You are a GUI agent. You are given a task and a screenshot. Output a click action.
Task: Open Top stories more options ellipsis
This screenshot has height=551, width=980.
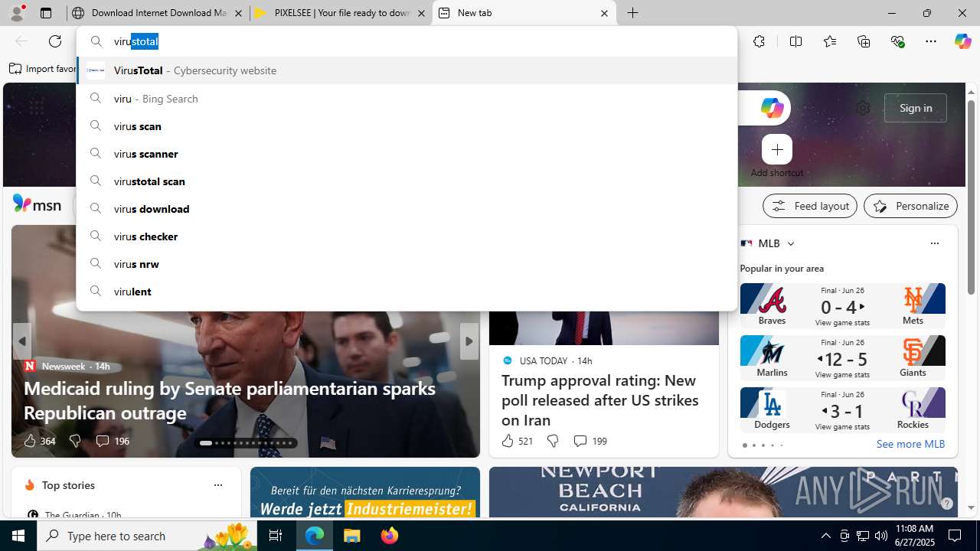pos(217,485)
